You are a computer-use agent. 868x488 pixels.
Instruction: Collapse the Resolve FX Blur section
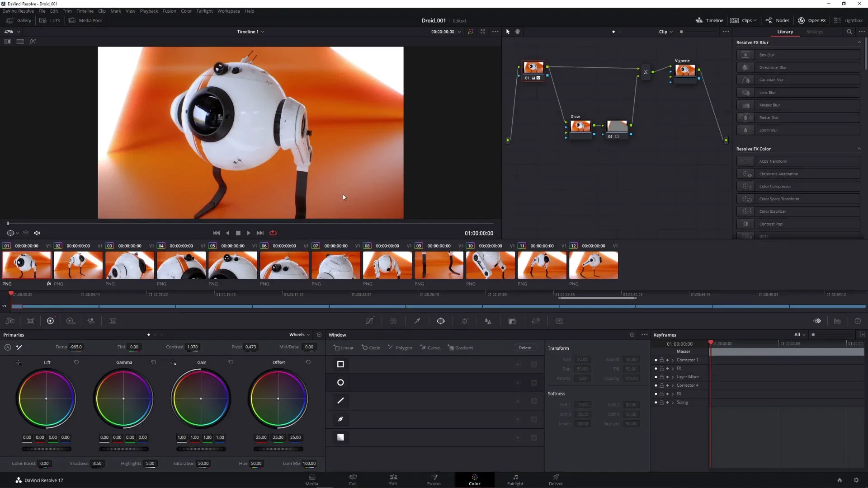(x=859, y=42)
